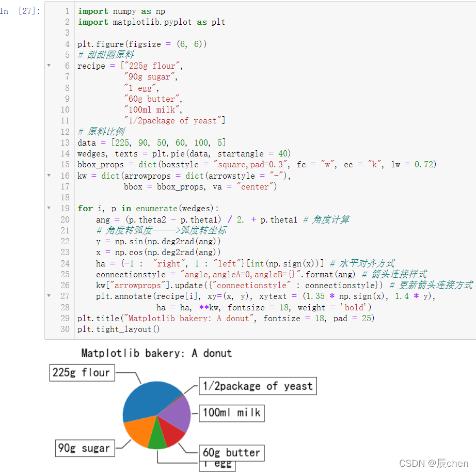Click the plt.pie startangle = 40 line
This screenshot has height=473, width=476.
click(x=184, y=153)
